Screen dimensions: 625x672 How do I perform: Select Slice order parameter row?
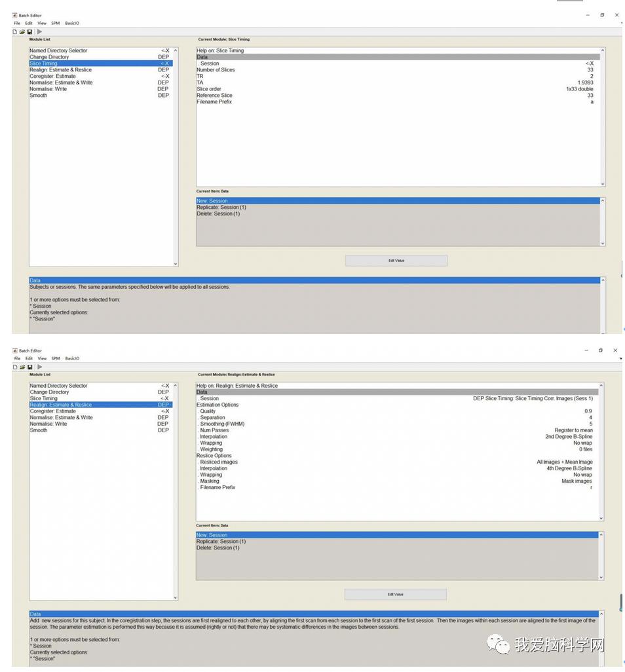398,89
